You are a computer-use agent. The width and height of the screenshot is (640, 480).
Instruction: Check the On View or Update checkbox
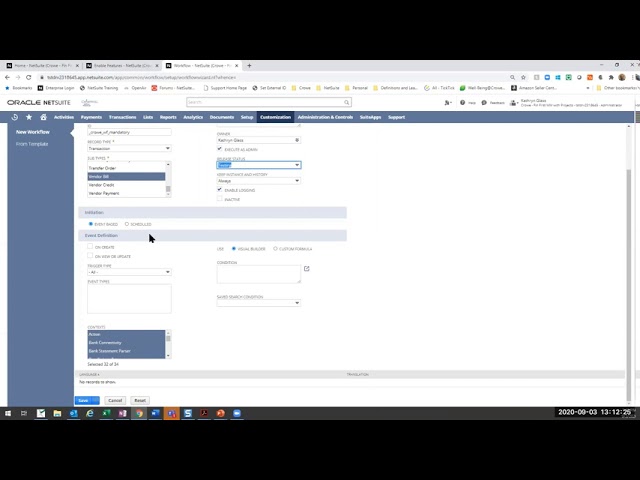click(90, 256)
